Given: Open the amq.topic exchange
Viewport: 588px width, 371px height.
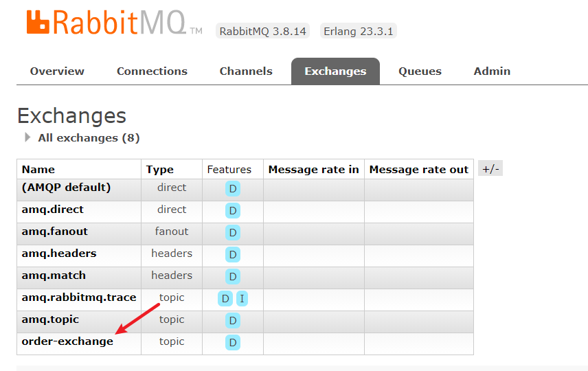Looking at the screenshot, I should coord(50,319).
